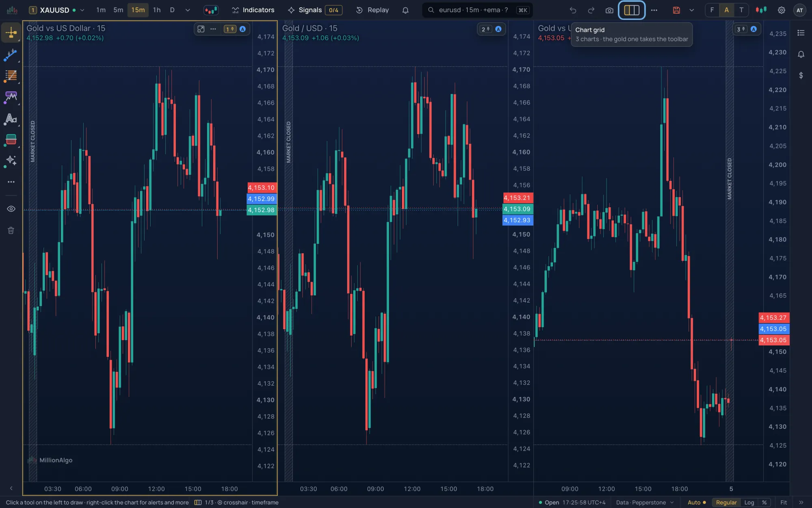Expand the bottom-right double chevron
812x508 pixels.
click(x=801, y=502)
